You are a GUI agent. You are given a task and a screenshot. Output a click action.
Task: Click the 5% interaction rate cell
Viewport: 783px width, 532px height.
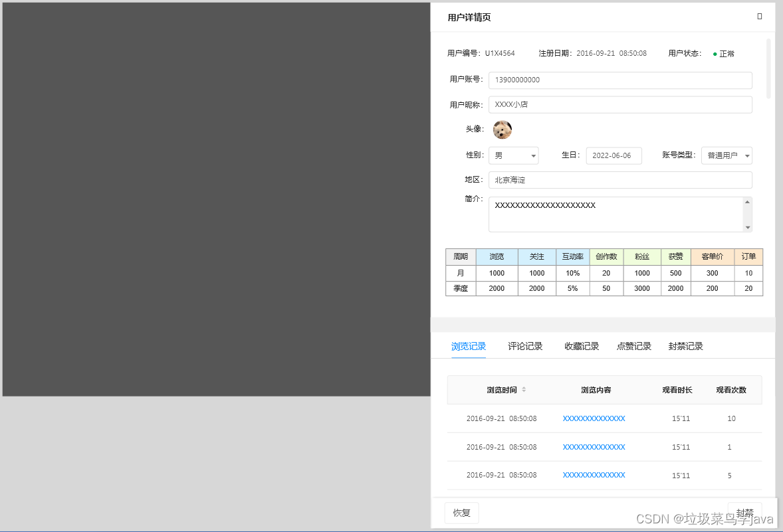[572, 288]
